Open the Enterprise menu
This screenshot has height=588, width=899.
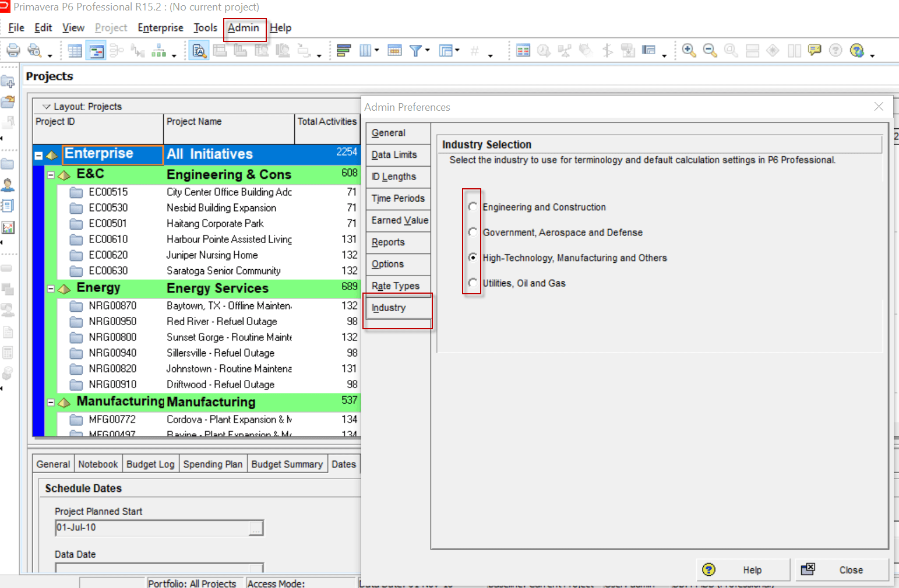click(x=160, y=28)
